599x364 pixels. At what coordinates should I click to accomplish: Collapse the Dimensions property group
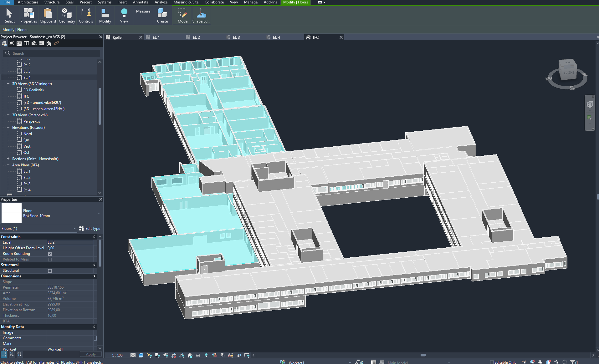coord(94,276)
